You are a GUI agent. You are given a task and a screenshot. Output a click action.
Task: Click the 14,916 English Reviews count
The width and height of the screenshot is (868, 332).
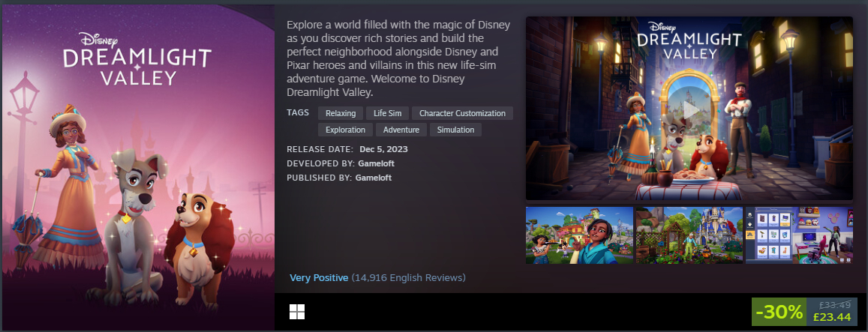409,278
